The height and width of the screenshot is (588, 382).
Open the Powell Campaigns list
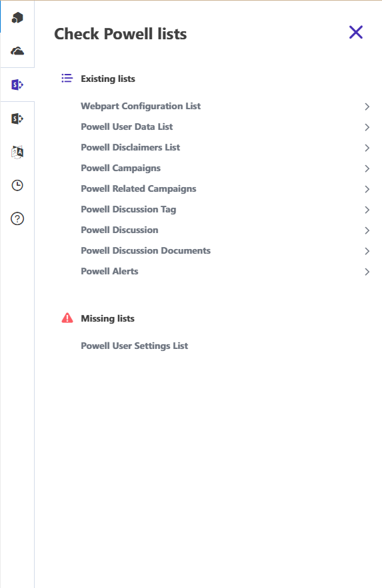coord(121,168)
